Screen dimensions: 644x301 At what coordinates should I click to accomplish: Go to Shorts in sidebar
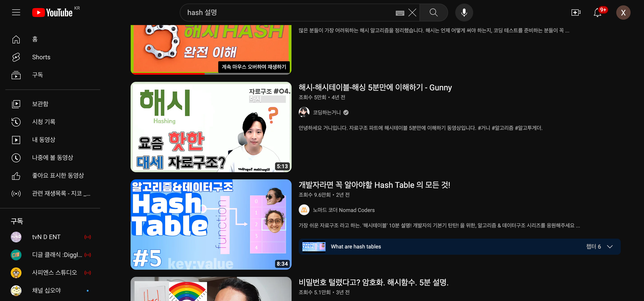(41, 57)
